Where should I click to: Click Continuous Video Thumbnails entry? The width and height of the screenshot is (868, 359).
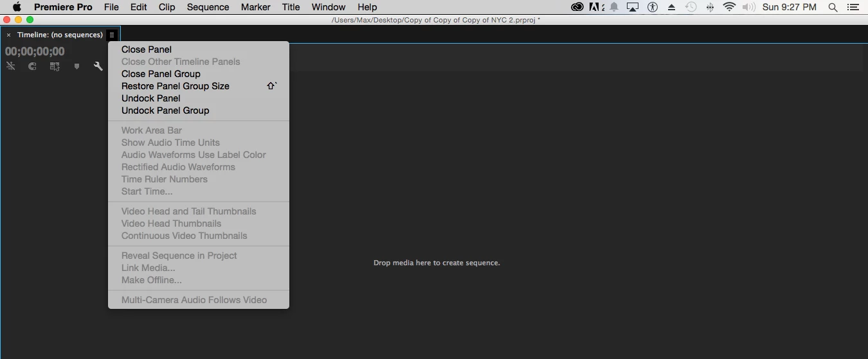pyautogui.click(x=199, y=236)
